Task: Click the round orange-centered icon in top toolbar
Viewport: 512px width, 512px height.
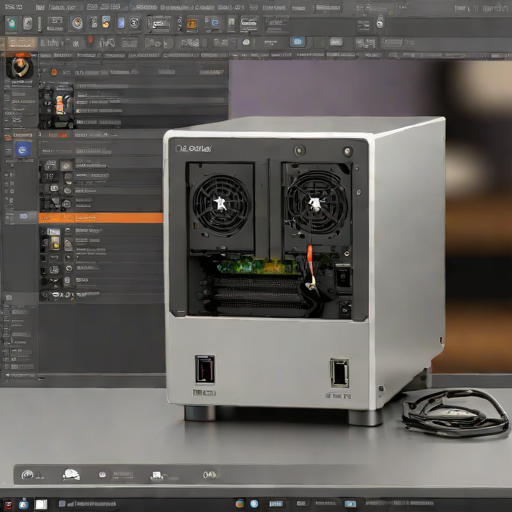Action: 77,23
